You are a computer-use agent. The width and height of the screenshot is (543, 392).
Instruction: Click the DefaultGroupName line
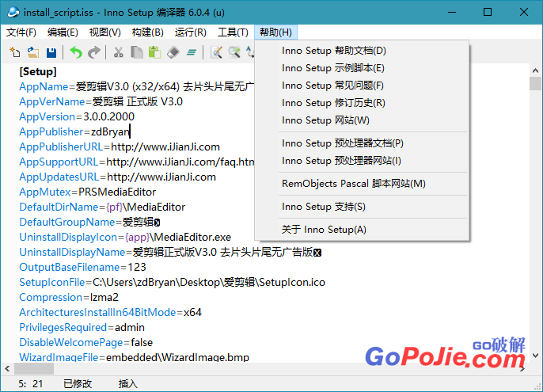89,223
